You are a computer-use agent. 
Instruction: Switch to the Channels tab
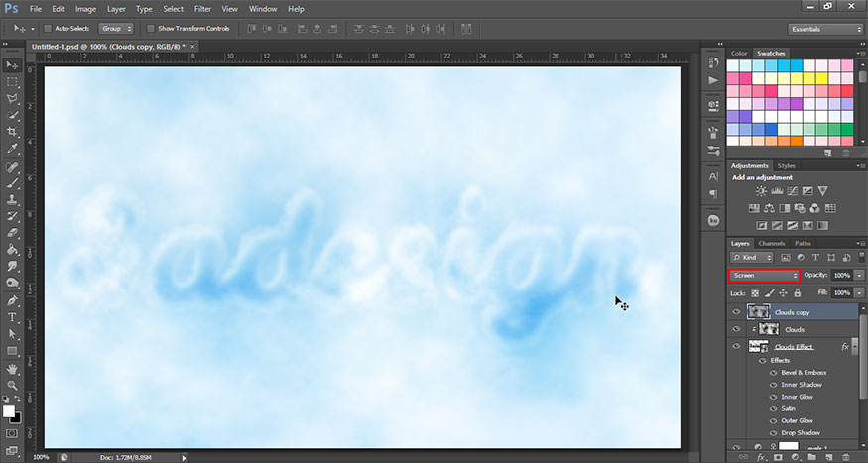pos(772,243)
